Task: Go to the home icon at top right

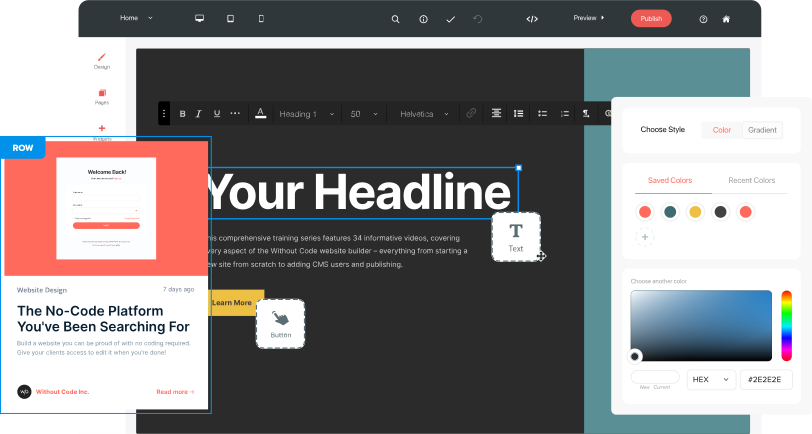Action: click(726, 19)
